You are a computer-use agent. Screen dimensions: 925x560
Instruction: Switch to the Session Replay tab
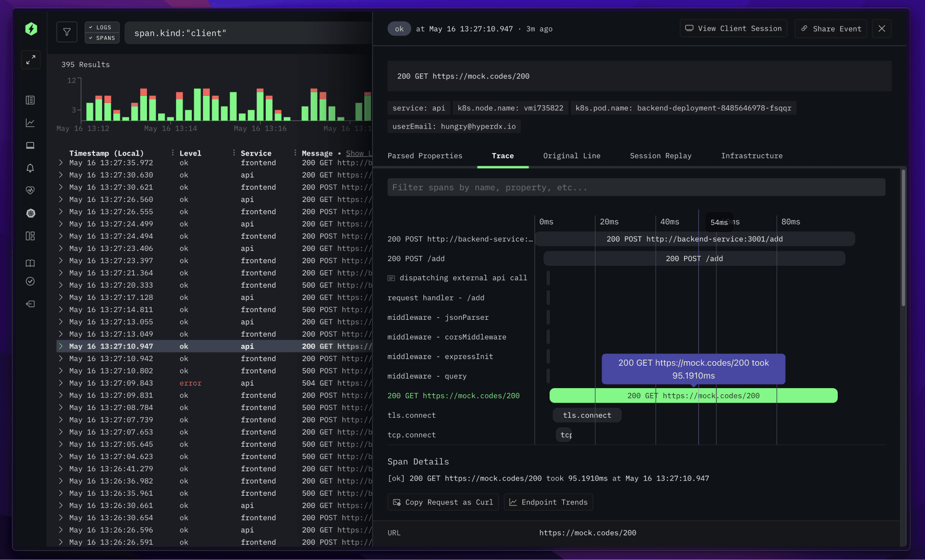pyautogui.click(x=661, y=156)
